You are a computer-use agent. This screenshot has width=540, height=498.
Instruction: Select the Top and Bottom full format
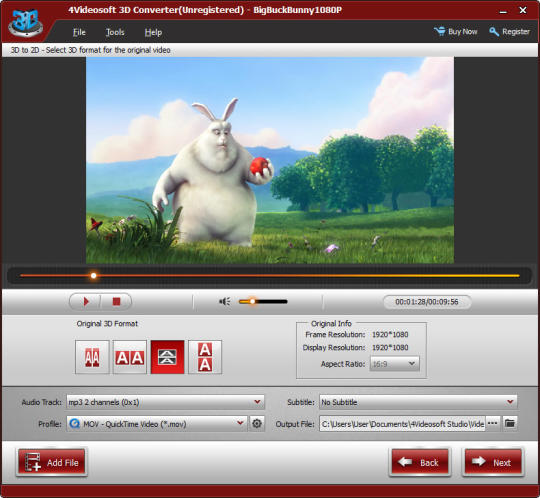point(205,357)
